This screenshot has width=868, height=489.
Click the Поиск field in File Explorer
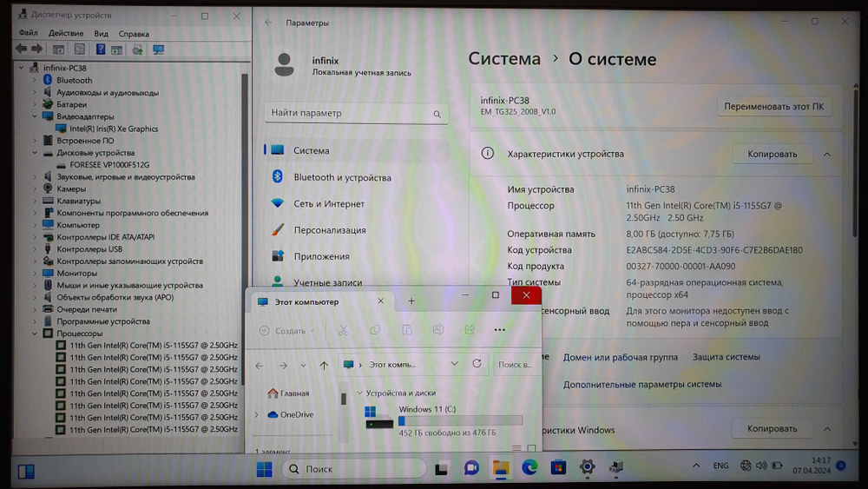[x=516, y=365]
